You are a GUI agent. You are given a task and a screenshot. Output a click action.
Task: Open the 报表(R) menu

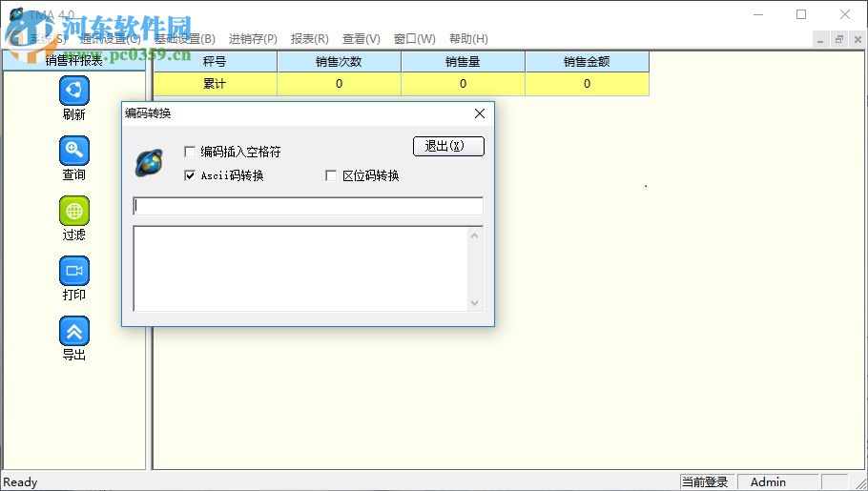coord(309,39)
